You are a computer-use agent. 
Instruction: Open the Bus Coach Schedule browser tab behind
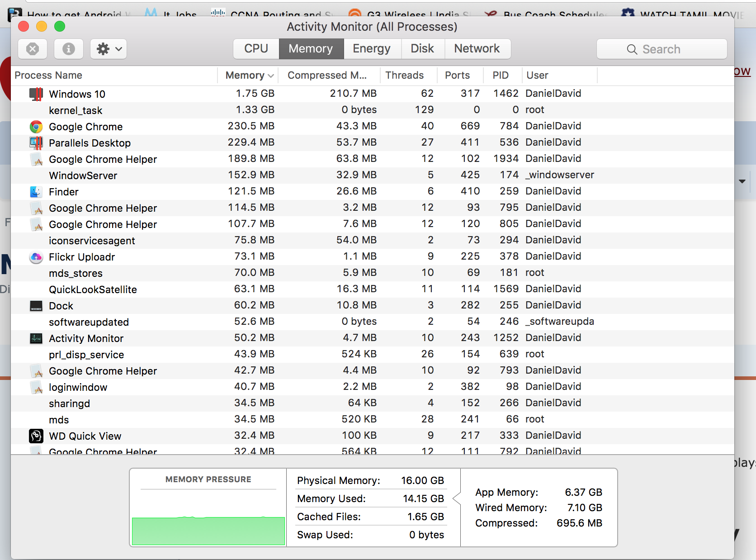546,14
